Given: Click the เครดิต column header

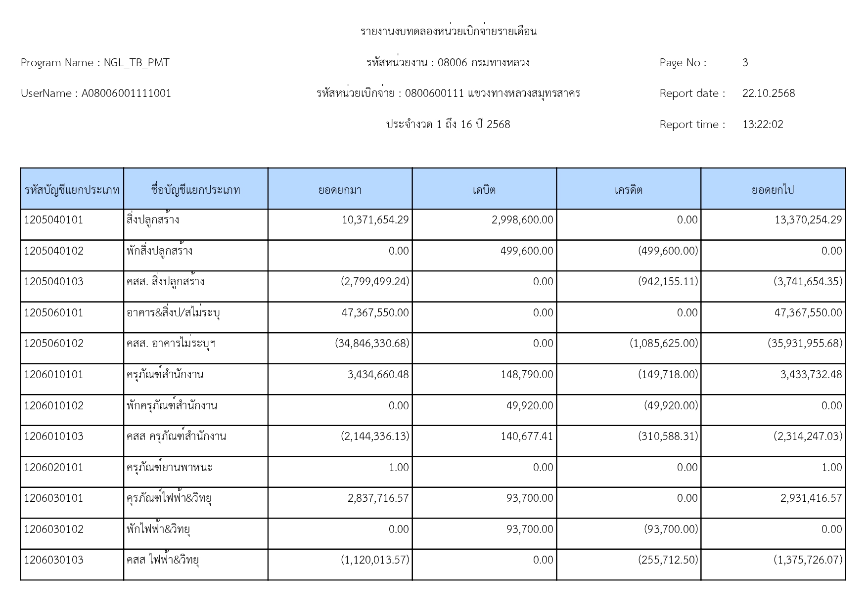Looking at the screenshot, I should pos(628,190).
